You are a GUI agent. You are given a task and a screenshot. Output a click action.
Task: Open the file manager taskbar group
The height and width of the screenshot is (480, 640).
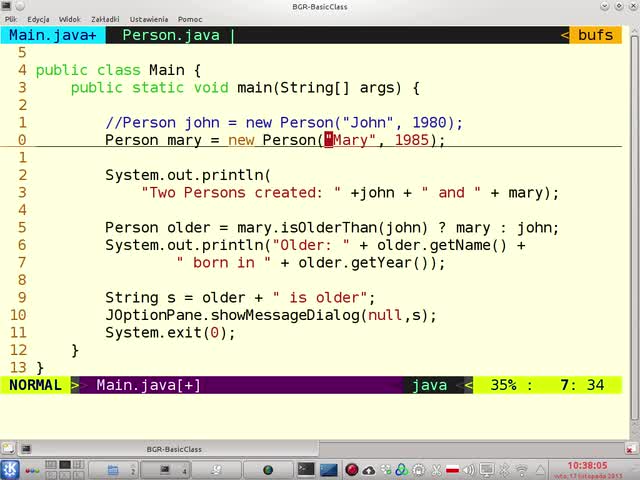tap(113, 470)
